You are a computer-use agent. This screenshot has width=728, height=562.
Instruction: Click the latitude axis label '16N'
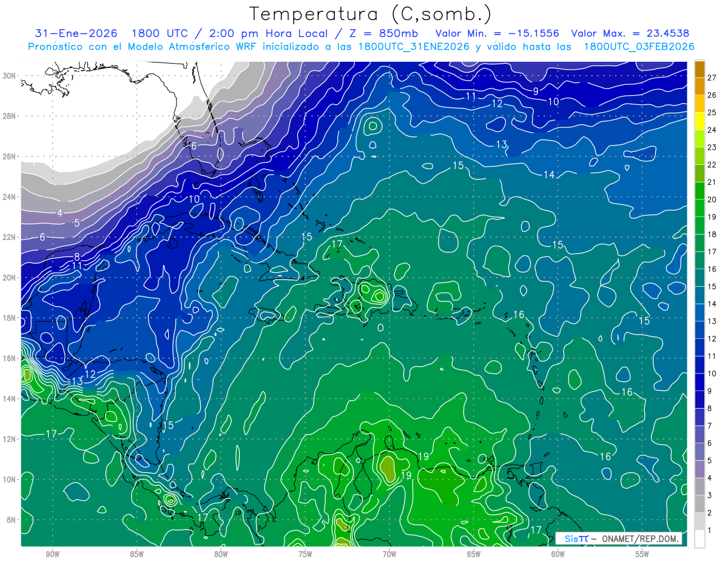pos(10,358)
